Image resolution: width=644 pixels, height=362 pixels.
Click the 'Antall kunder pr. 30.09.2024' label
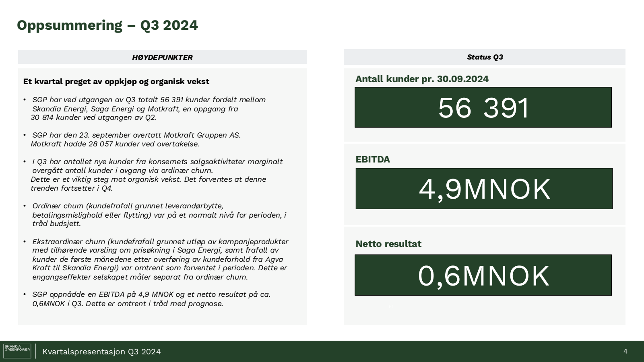coord(422,79)
